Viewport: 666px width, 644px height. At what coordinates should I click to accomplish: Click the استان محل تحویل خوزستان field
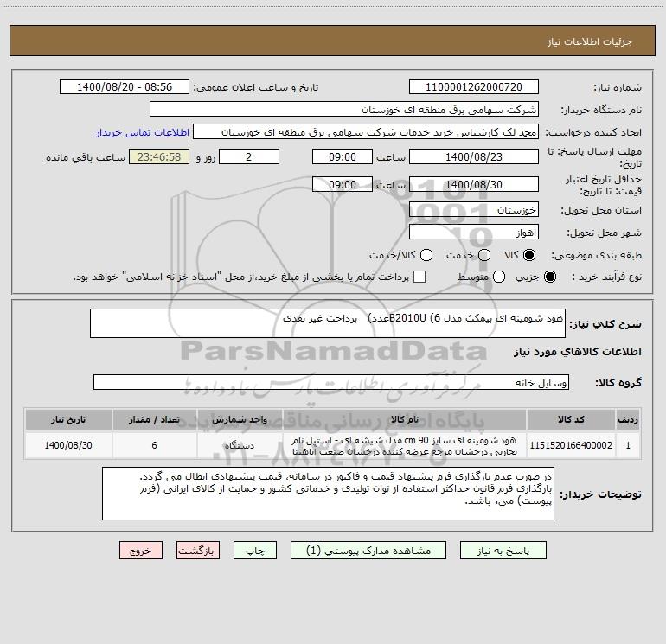[x=474, y=209]
